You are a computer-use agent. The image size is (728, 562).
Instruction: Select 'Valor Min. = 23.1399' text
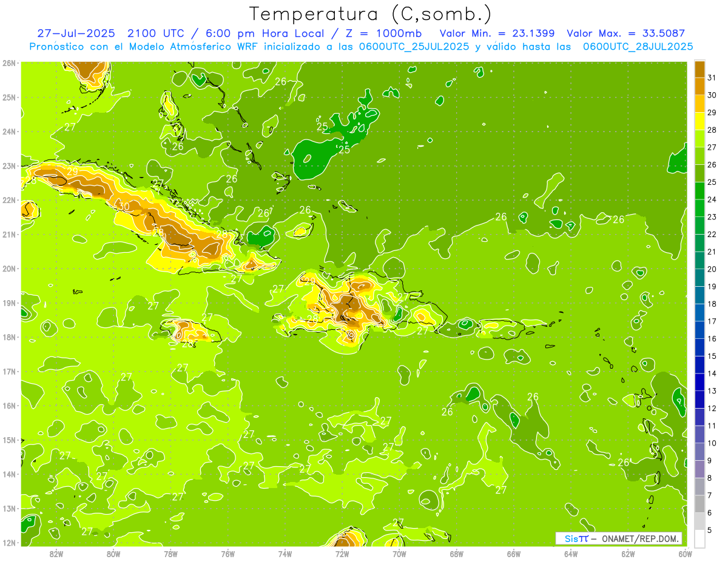click(x=497, y=33)
